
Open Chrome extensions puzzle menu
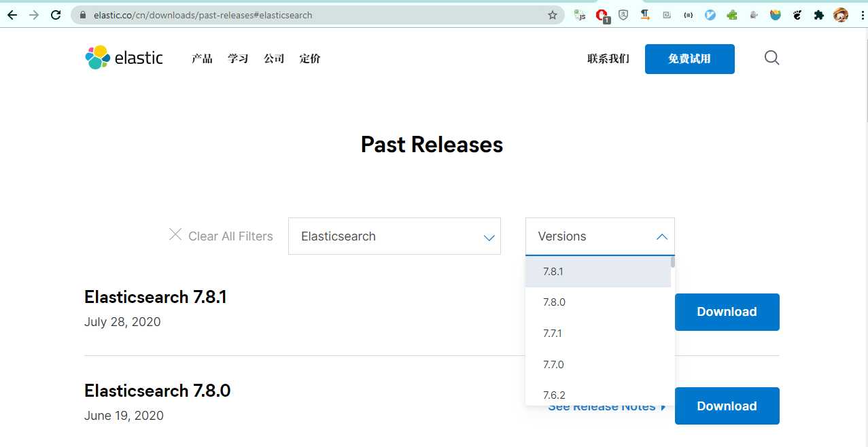[x=818, y=15]
